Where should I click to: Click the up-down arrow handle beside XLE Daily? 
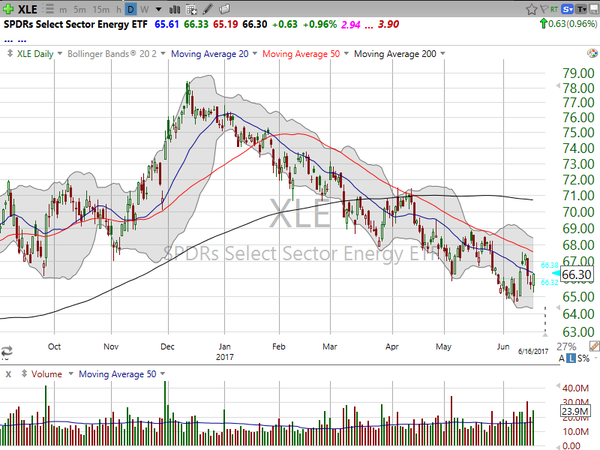[10, 54]
